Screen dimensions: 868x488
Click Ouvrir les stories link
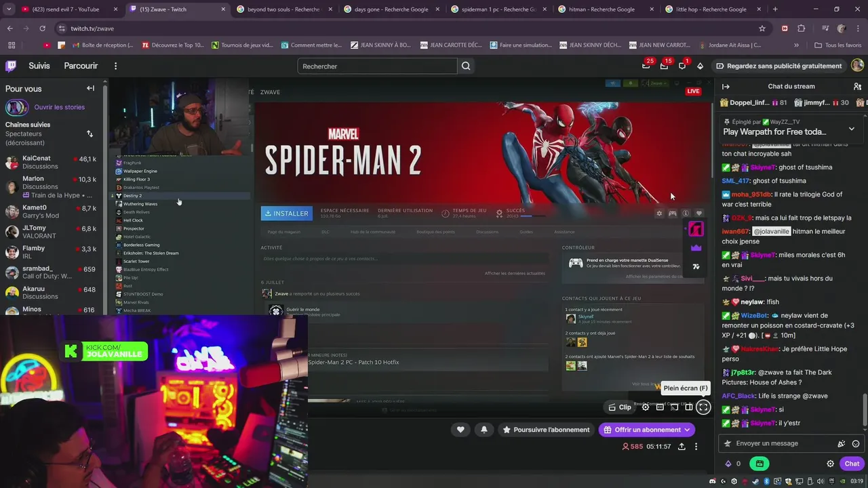click(60, 107)
